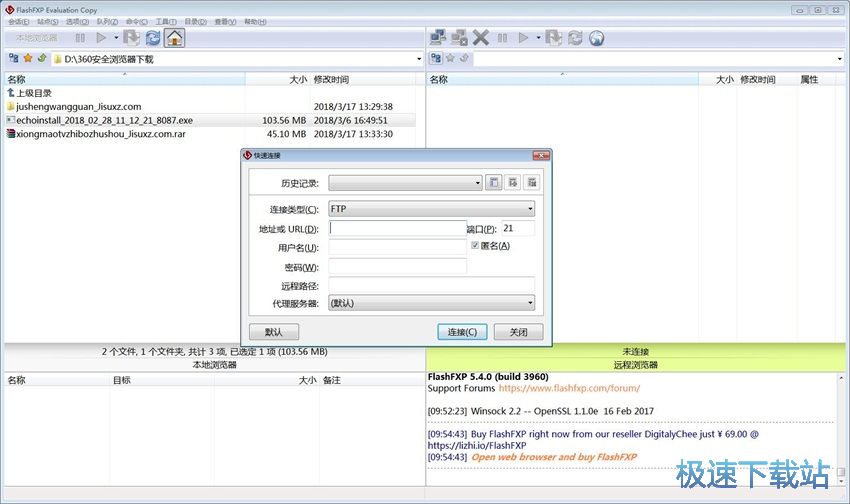Toggle the 匿名(A) checkbox
This screenshot has width=850, height=504.
pos(475,245)
